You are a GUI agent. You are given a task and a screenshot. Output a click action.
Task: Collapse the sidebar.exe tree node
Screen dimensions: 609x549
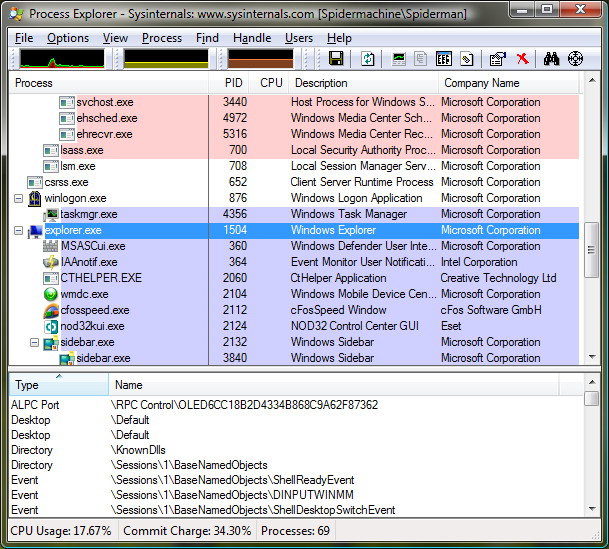click(35, 342)
